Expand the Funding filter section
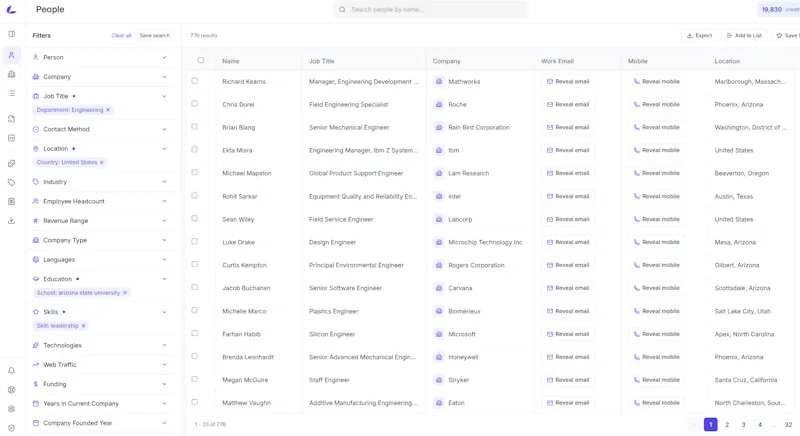Image resolution: width=800 pixels, height=436 pixels. pyautogui.click(x=100, y=384)
